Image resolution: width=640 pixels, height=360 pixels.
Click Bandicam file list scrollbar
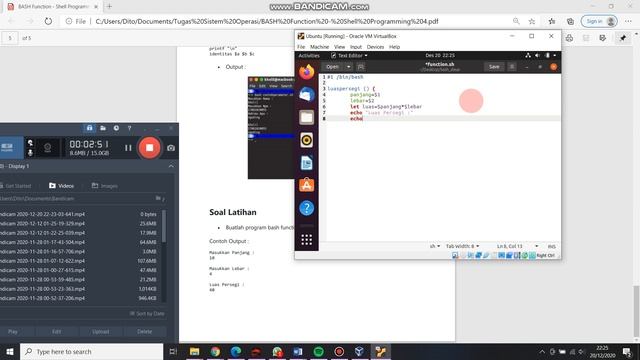pos(164,226)
